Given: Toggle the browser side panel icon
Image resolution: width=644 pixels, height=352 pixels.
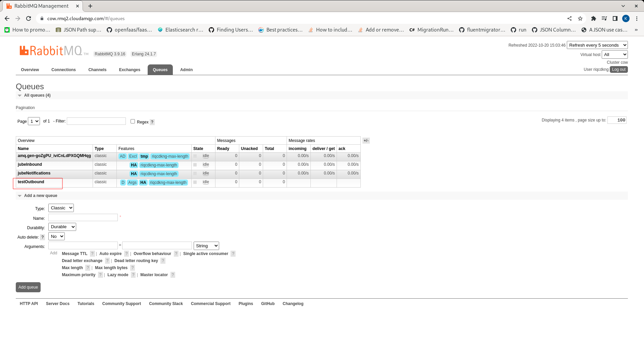Looking at the screenshot, I should [615, 18].
